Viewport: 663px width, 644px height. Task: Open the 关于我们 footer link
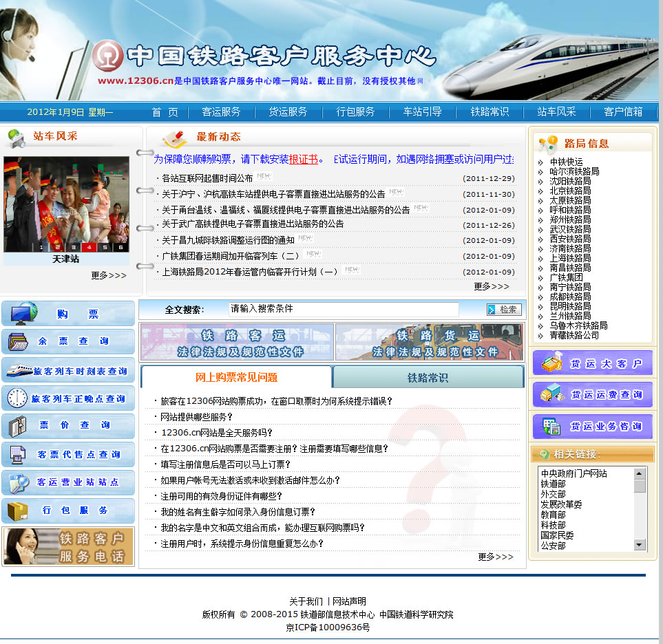(306, 601)
